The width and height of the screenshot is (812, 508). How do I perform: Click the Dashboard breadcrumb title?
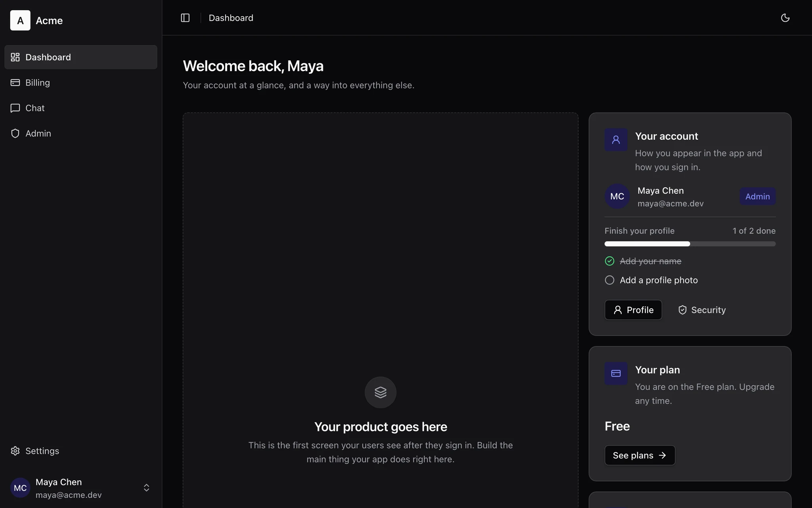[231, 18]
